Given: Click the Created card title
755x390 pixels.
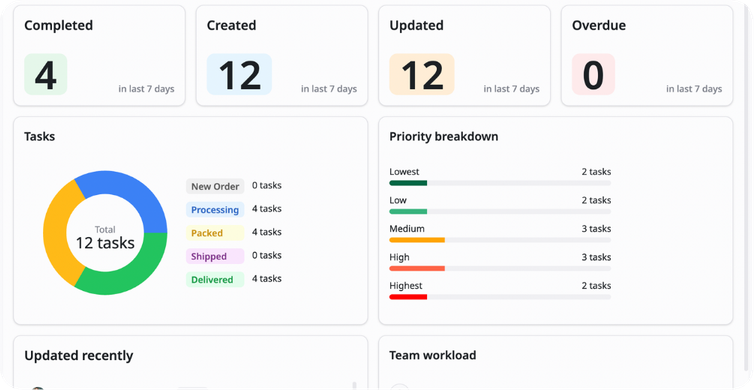Looking at the screenshot, I should pos(231,26).
